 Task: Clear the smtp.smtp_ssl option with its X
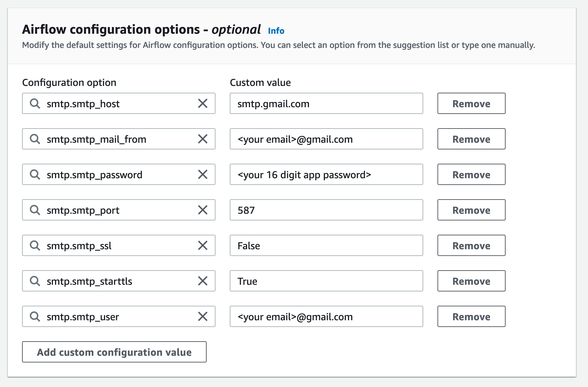pyautogui.click(x=203, y=245)
